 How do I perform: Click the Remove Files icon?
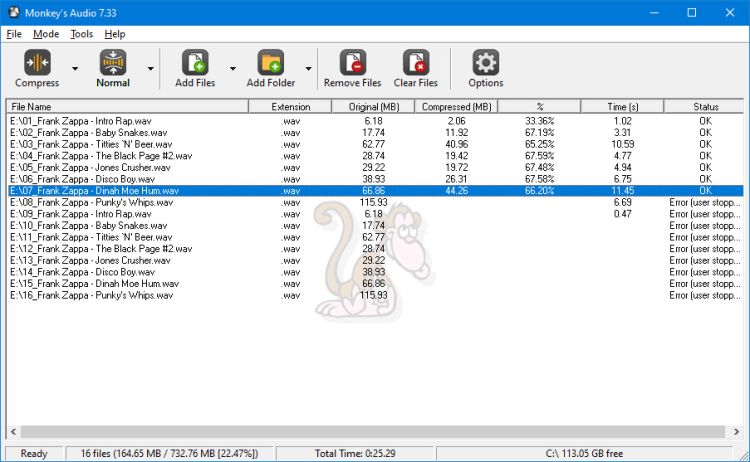point(352,63)
